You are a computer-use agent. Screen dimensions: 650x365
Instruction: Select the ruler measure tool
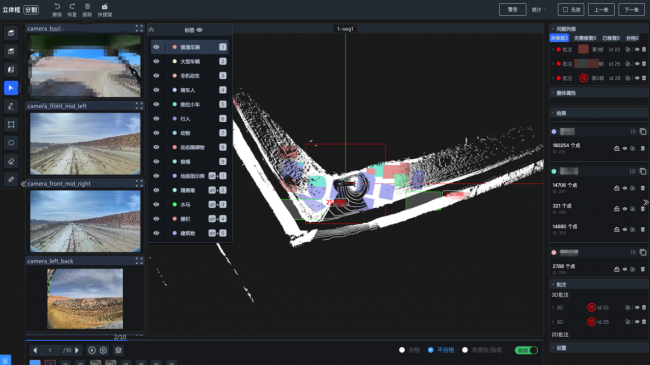tap(11, 179)
